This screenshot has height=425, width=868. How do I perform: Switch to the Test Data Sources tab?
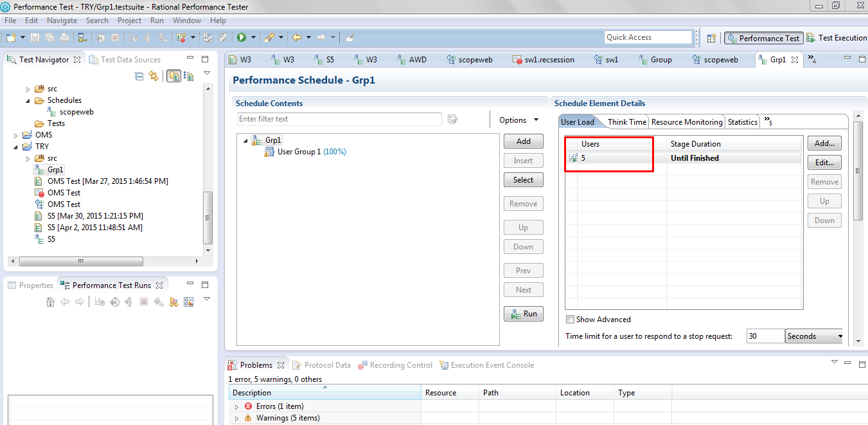125,60
